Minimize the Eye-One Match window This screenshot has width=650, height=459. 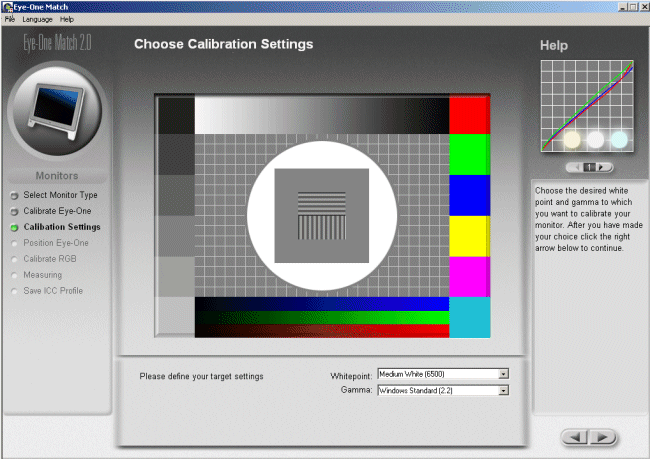623,7
